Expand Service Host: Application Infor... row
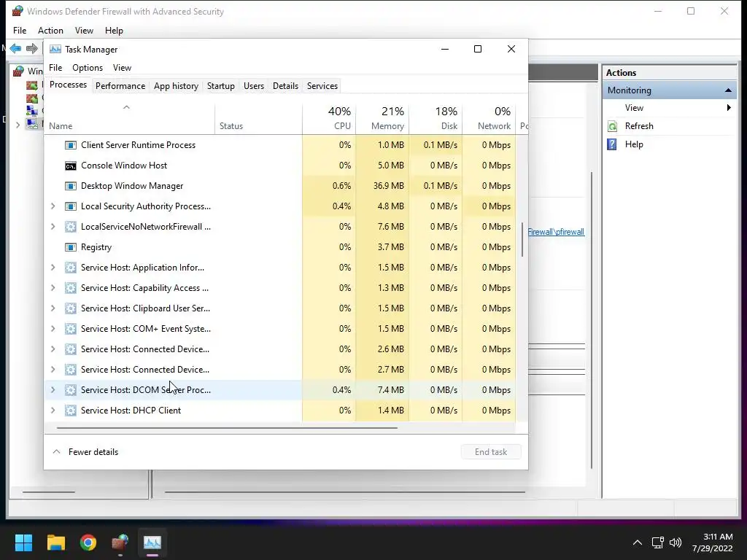 [53, 268]
